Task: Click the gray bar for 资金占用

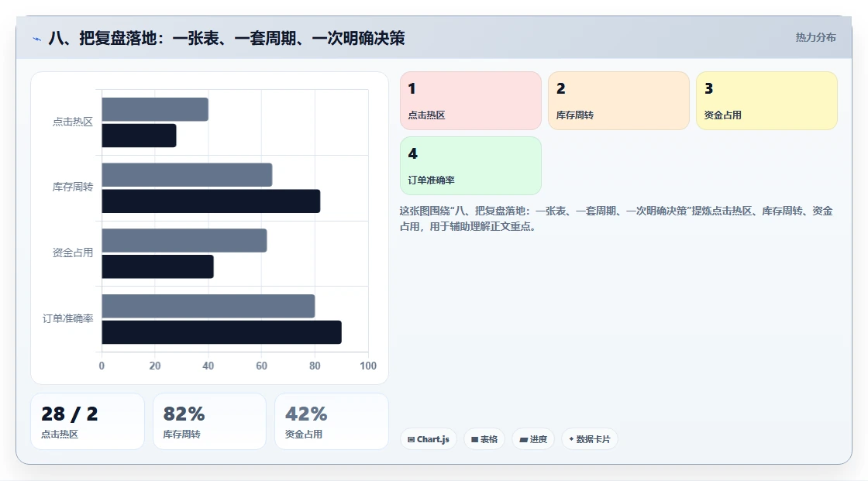Action: tap(184, 241)
